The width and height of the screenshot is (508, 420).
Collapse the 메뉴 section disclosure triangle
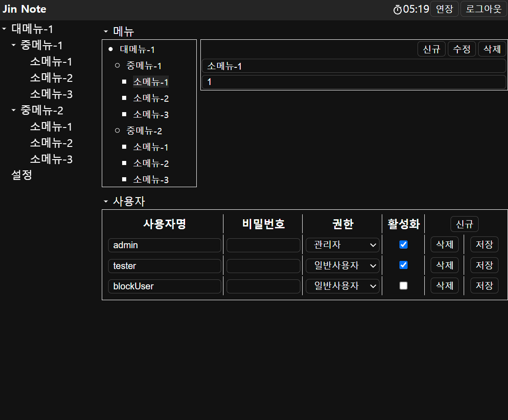pyautogui.click(x=105, y=31)
